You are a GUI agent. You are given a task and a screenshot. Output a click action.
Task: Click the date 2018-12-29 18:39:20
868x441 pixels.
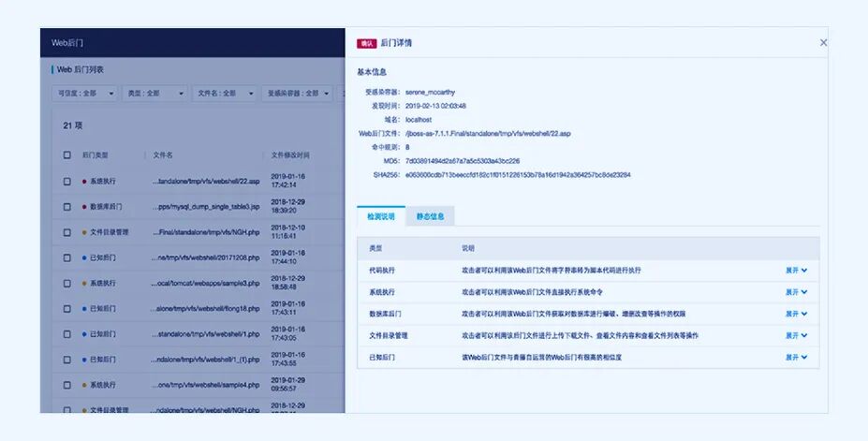[x=287, y=206]
